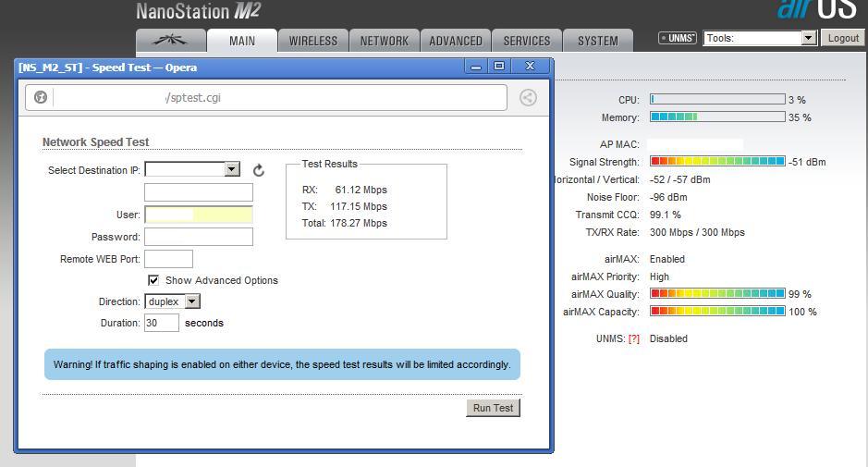This screenshot has width=868, height=467.
Task: Click the UNMS button in header
Action: click(678, 38)
